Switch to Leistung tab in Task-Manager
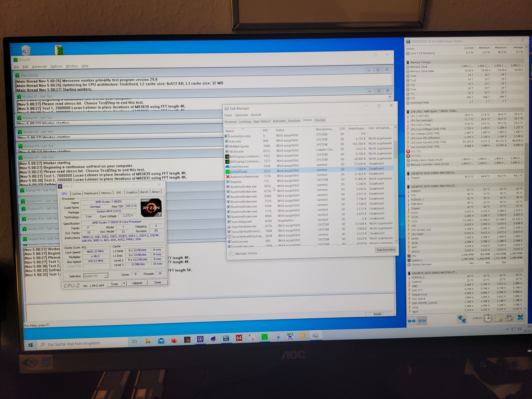This screenshot has height=399, width=532. tap(245, 122)
